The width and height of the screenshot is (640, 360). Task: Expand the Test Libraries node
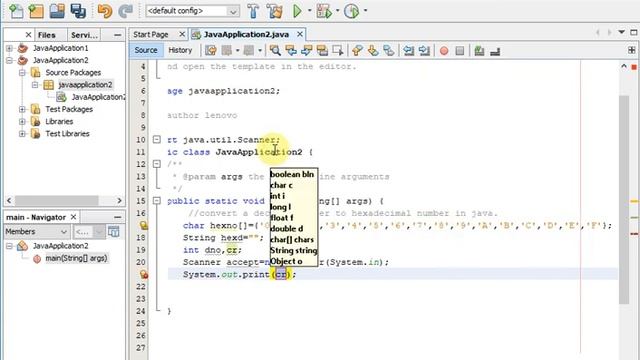click(x=22, y=134)
